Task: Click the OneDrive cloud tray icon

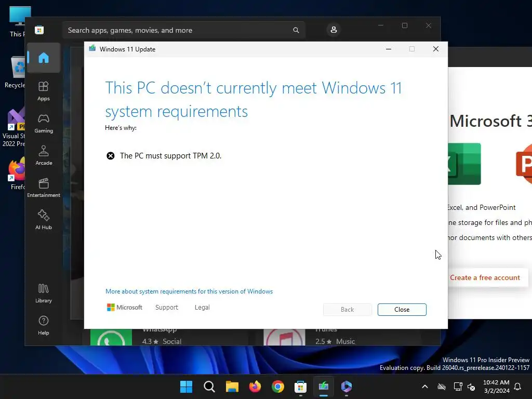Action: 442,387
